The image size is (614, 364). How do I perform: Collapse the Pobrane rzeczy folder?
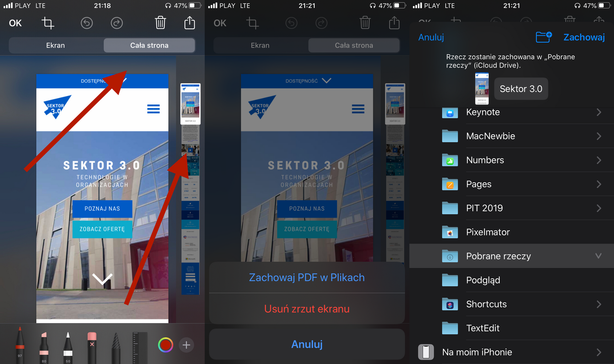[x=598, y=256]
